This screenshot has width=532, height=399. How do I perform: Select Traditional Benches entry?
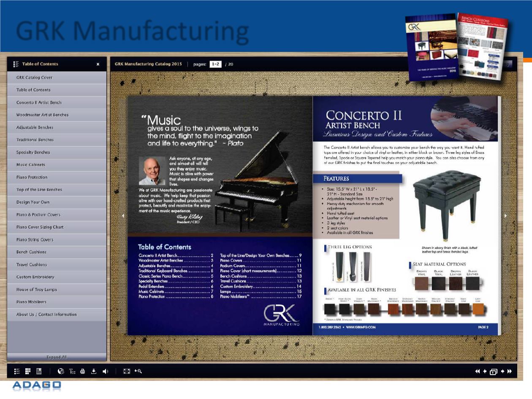57,140
